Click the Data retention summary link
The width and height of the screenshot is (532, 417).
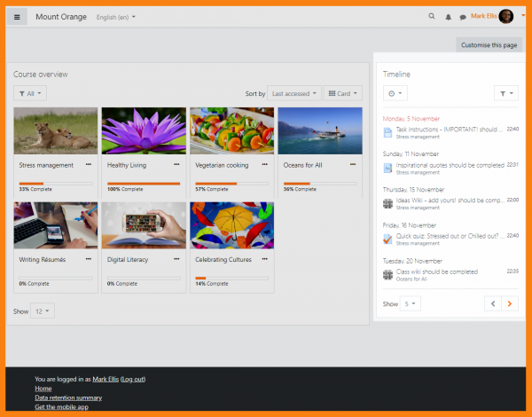68,397
